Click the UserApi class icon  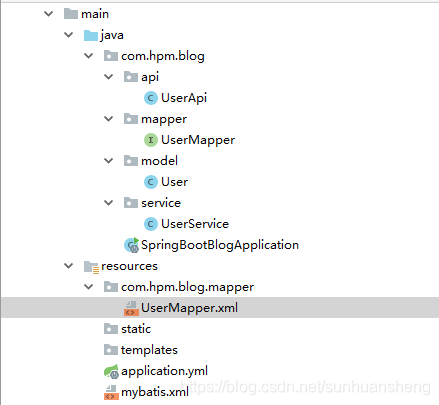coord(151,98)
